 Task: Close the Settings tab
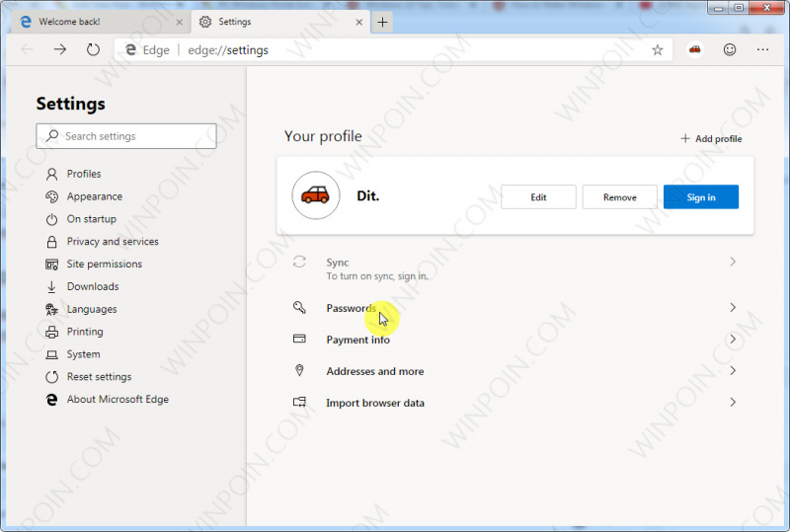coord(358,22)
